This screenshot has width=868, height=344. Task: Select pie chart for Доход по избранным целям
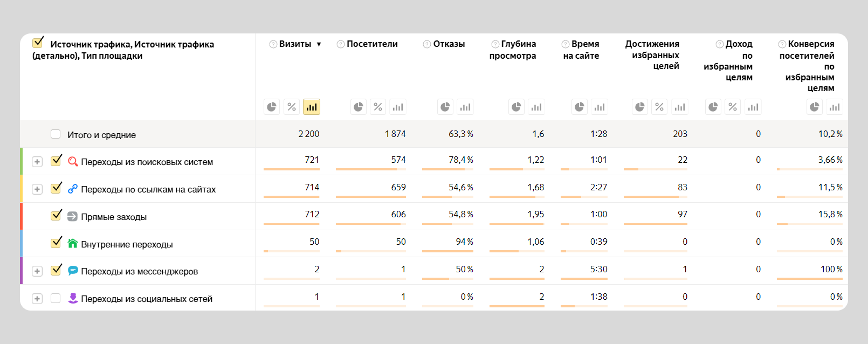tap(713, 107)
